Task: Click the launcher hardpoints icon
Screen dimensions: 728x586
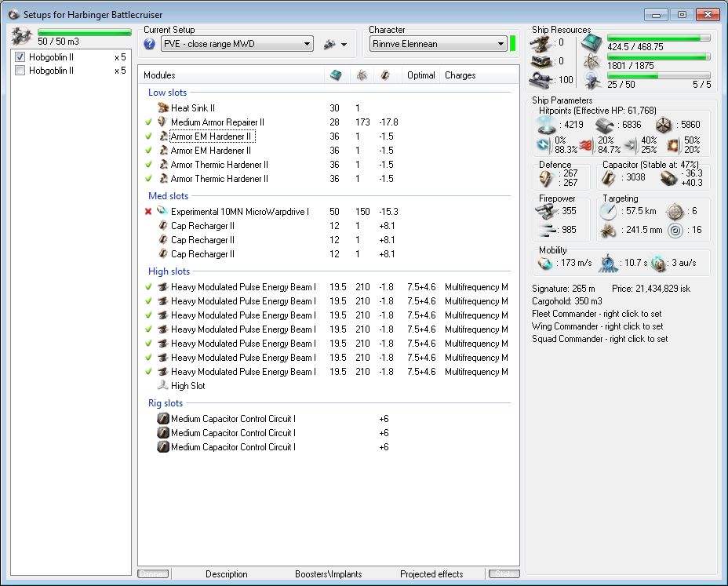Action: (541, 61)
